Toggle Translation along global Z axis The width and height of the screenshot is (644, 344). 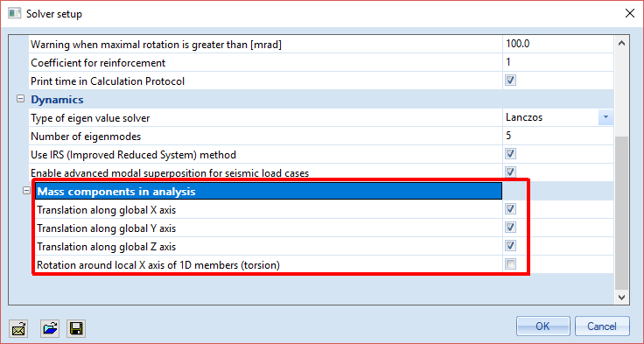tap(510, 246)
